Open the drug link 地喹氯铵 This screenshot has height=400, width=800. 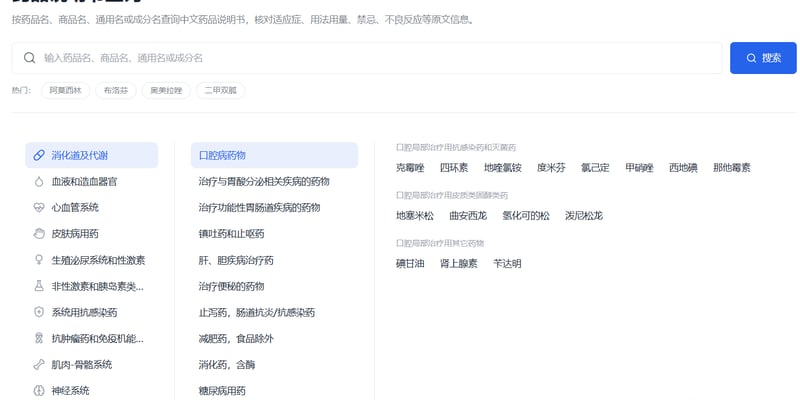503,168
